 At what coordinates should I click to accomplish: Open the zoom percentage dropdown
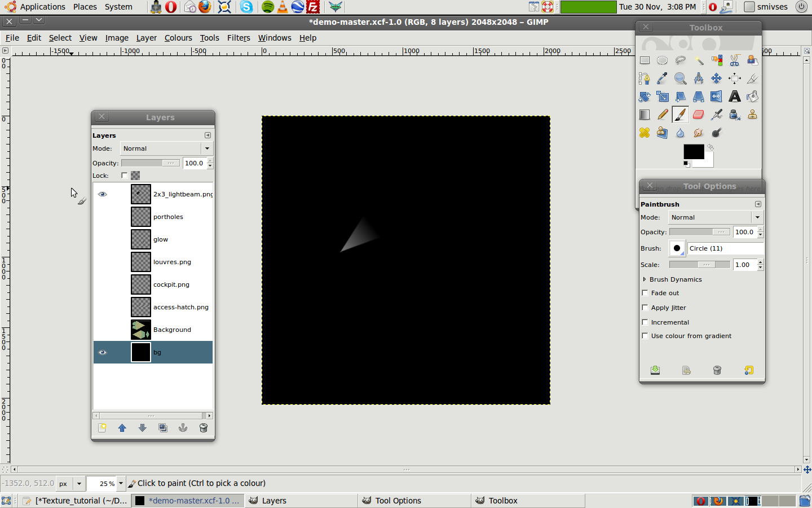coord(121,484)
